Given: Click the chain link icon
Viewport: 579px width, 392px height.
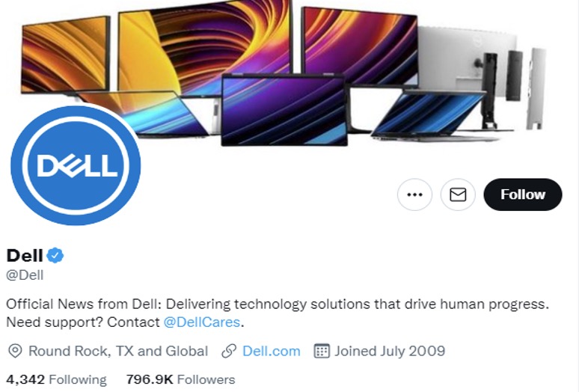Looking at the screenshot, I should [229, 351].
